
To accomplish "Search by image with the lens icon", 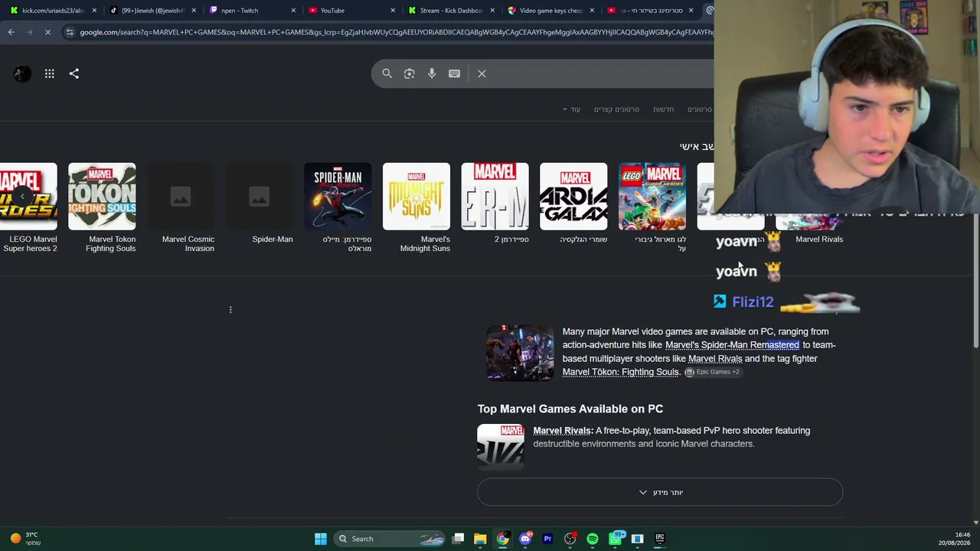I will pos(410,73).
